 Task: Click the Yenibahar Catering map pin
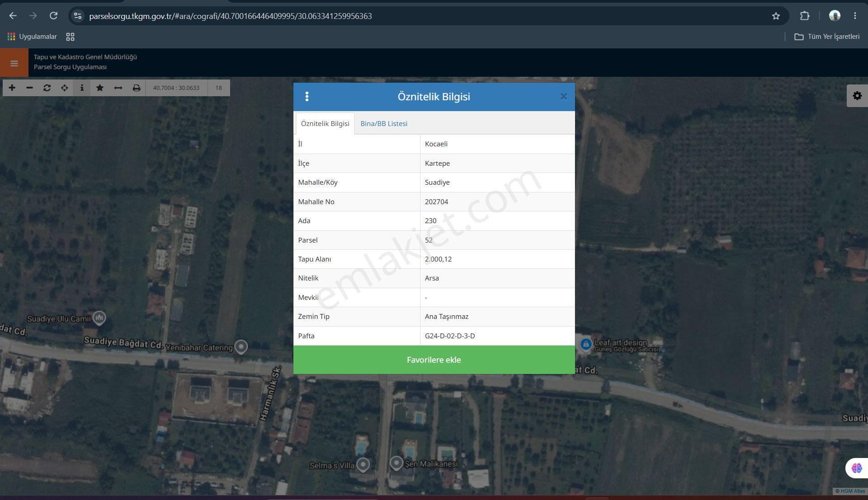(241, 347)
